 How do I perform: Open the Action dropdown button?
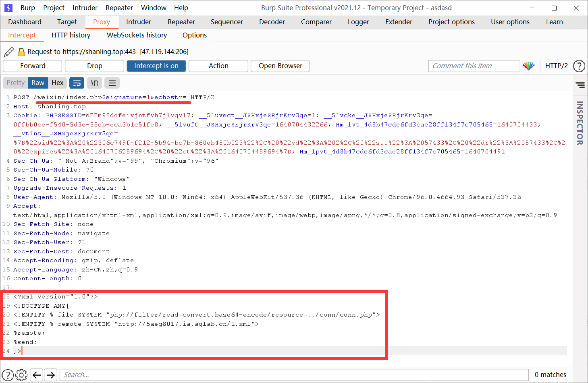click(218, 66)
